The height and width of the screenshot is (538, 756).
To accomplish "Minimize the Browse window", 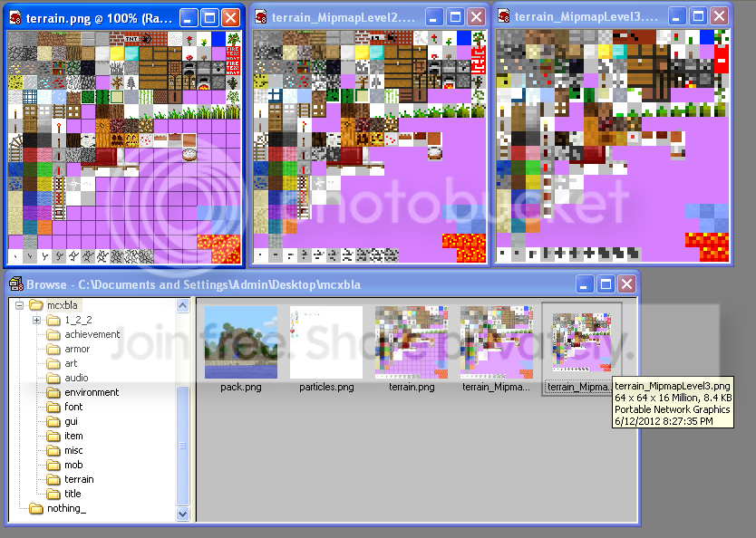I will point(585,283).
